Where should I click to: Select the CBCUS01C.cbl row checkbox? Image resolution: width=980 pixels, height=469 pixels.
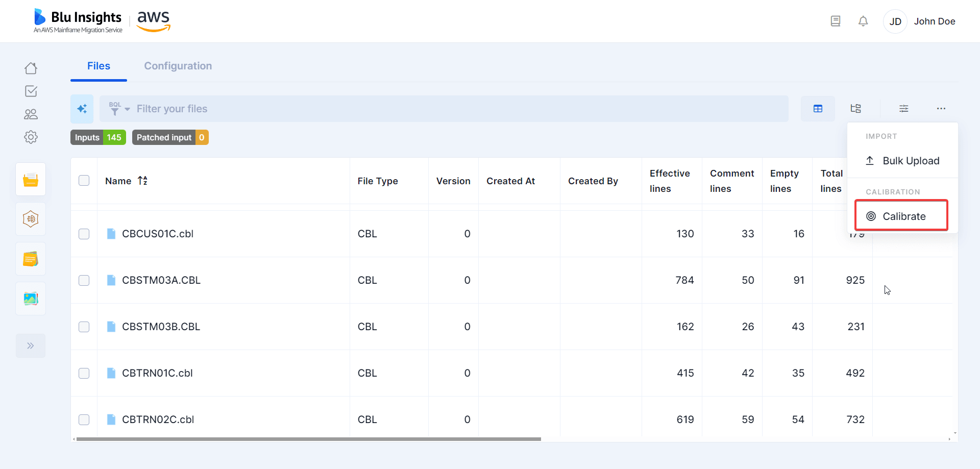[84, 234]
